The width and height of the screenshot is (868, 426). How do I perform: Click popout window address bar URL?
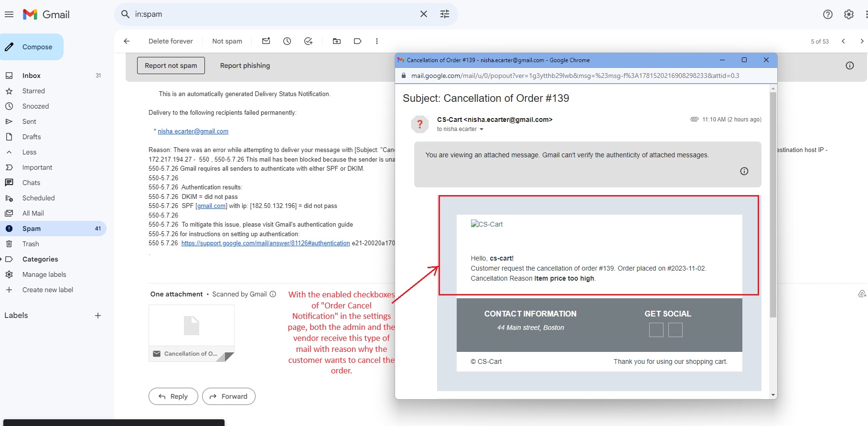[x=575, y=76]
